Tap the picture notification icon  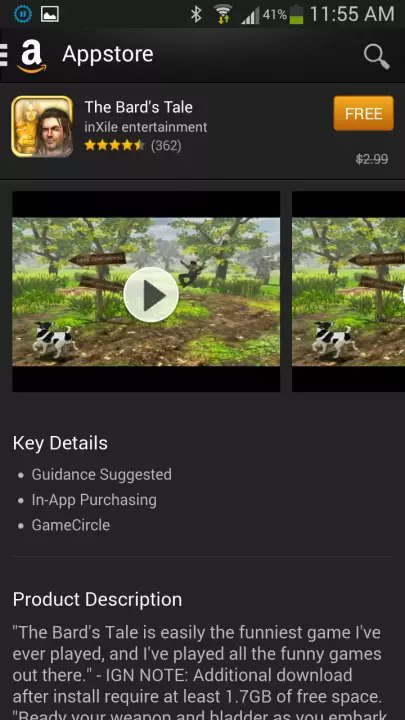pos(50,14)
